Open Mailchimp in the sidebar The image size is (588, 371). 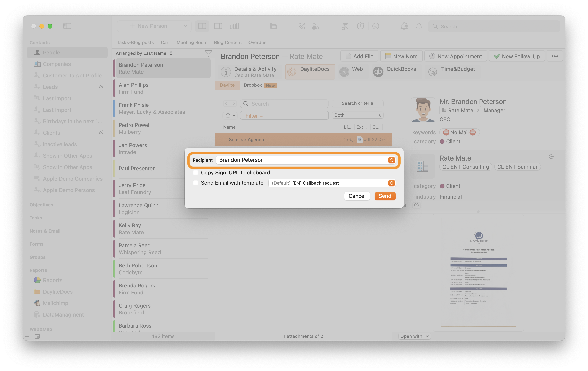tap(56, 303)
